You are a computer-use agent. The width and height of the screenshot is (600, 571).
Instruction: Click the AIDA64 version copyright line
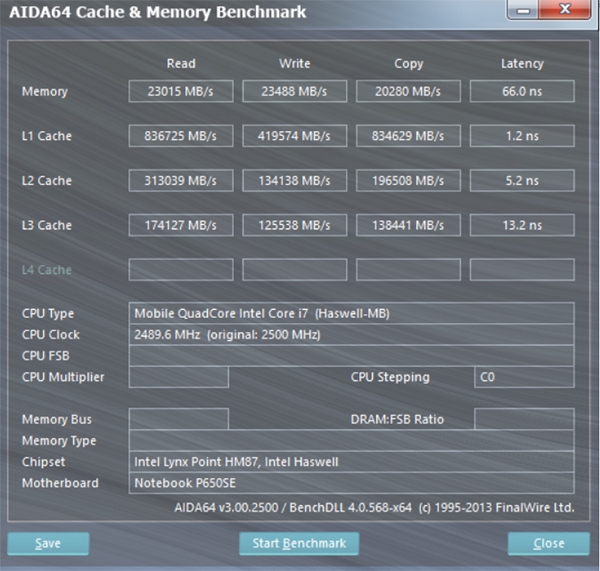click(374, 507)
